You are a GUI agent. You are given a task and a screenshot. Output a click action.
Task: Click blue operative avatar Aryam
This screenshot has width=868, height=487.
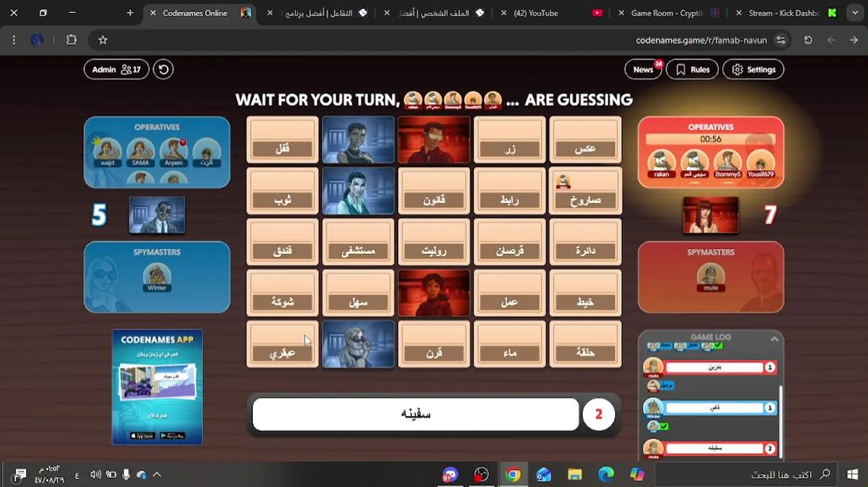click(174, 153)
